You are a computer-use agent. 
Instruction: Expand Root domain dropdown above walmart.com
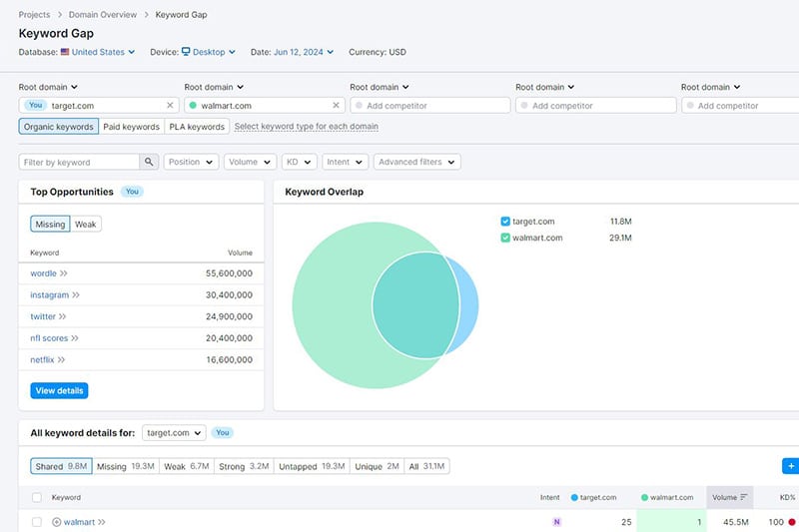click(214, 87)
